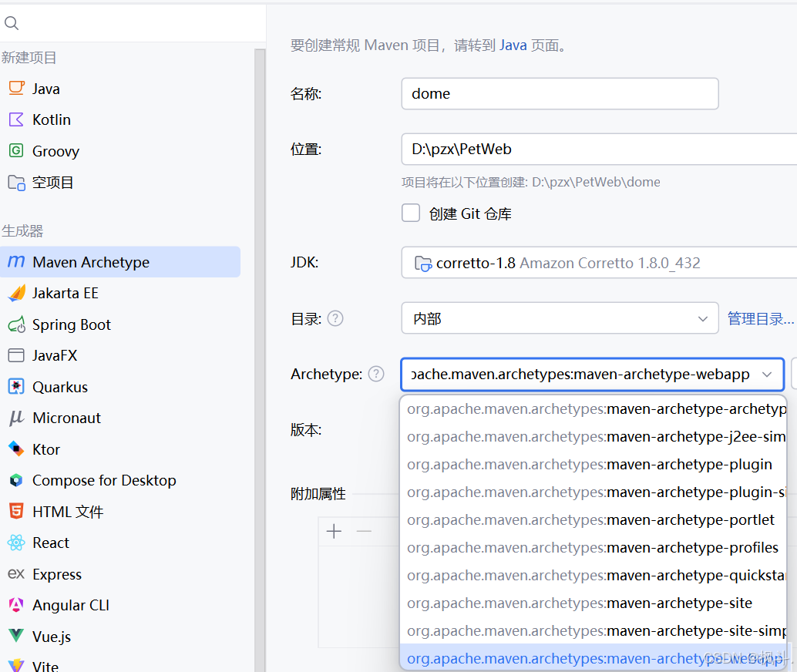The height and width of the screenshot is (672, 797).
Task: Open the Java page link
Action: [x=513, y=45]
